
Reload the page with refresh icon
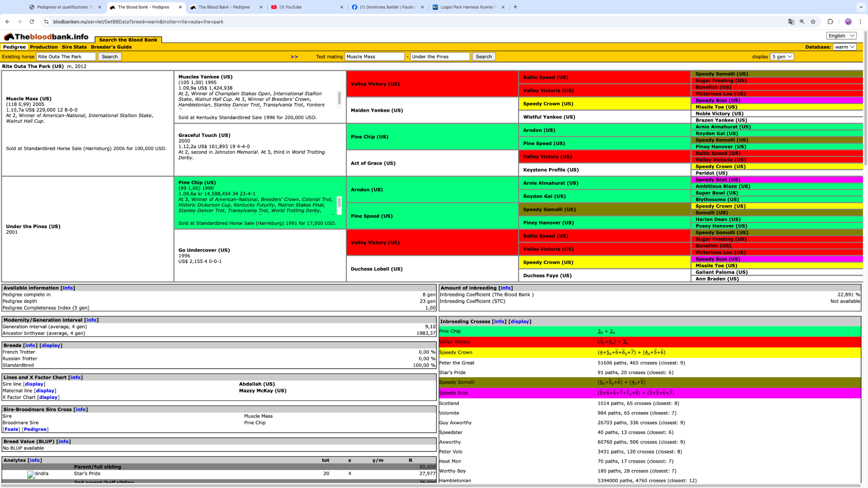click(x=32, y=22)
